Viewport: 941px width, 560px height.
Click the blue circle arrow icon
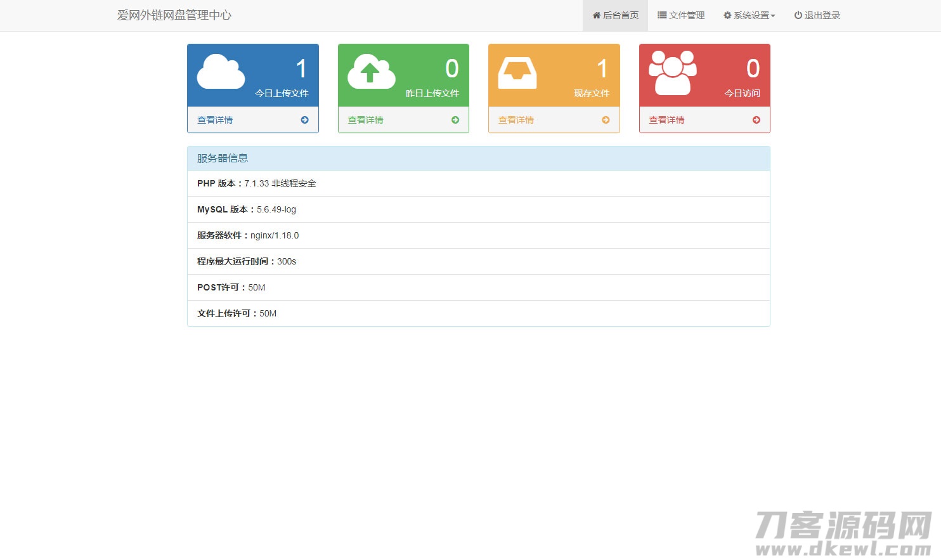tap(304, 120)
